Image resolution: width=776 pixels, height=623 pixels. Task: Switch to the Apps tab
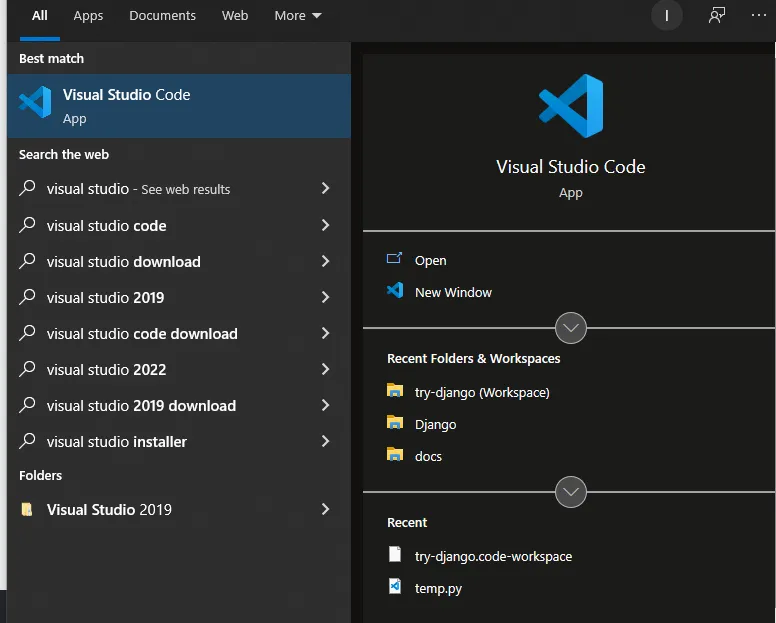pos(88,16)
